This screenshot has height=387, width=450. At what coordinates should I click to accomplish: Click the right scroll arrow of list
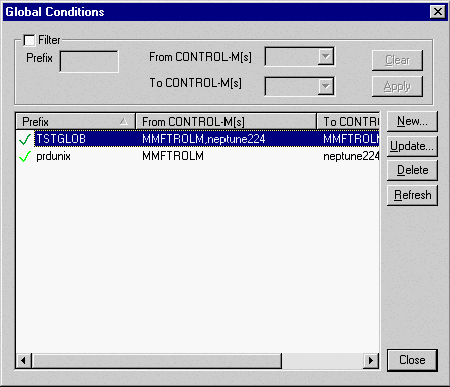click(371, 360)
